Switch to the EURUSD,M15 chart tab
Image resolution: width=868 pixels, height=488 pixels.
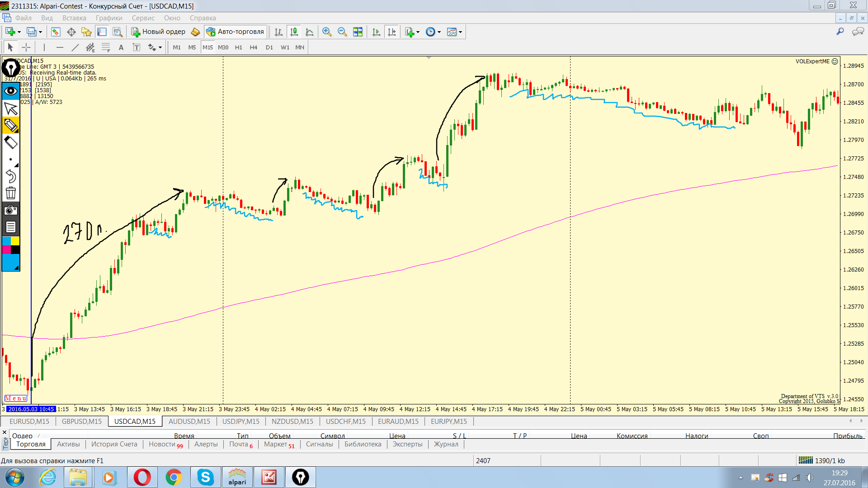click(29, 421)
